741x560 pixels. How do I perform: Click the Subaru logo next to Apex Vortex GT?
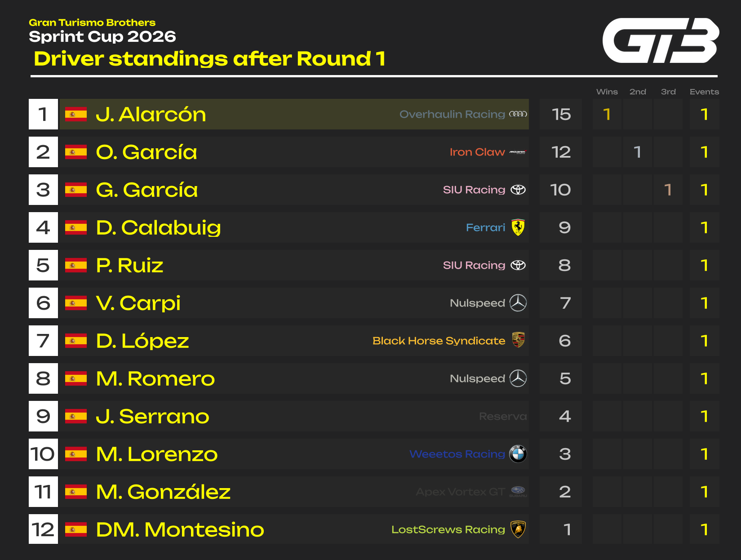click(x=518, y=491)
